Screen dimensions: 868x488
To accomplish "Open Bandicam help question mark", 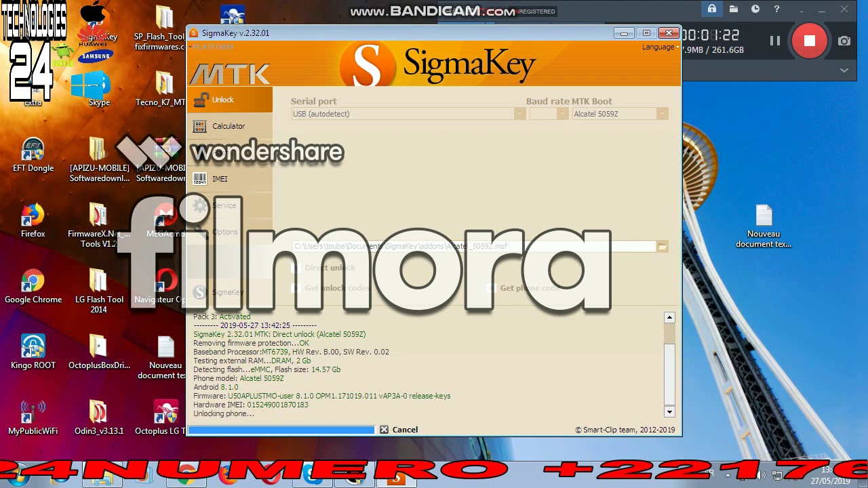I will tap(776, 9).
